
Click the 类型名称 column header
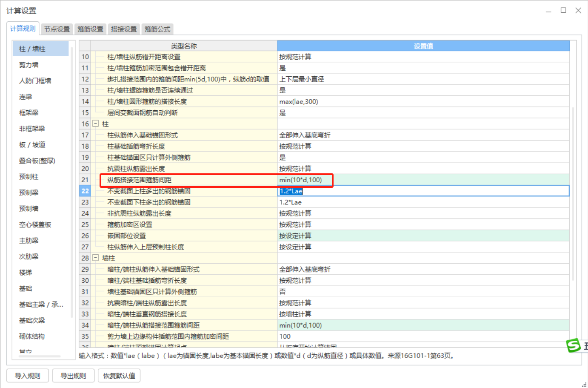[x=184, y=46]
